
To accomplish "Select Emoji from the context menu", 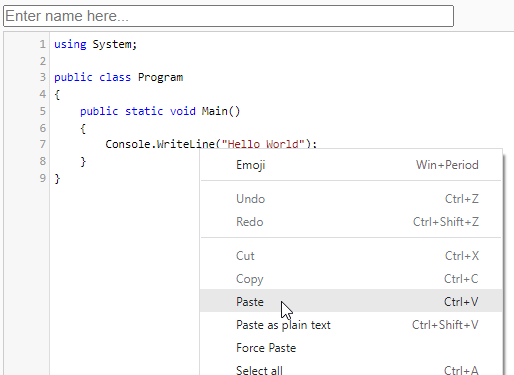I will click(351, 165).
